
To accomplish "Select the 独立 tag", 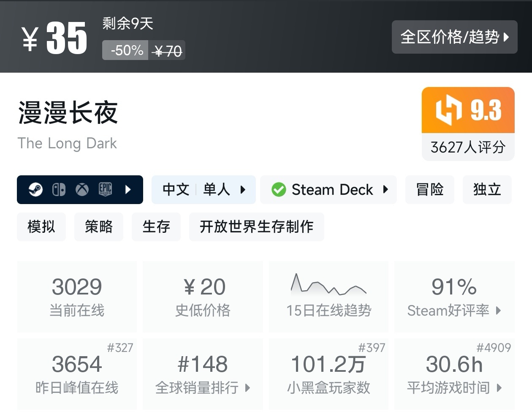I will coord(487,190).
